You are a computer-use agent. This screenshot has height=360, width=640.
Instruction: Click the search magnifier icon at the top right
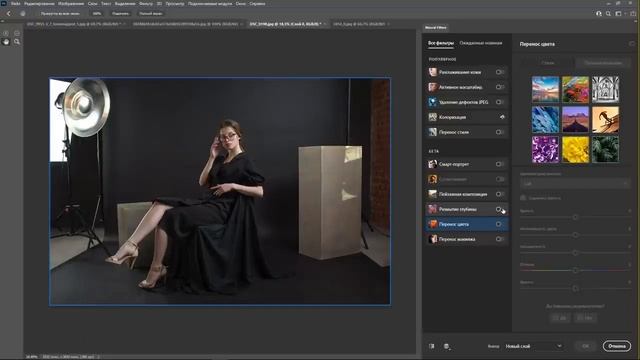pos(608,13)
